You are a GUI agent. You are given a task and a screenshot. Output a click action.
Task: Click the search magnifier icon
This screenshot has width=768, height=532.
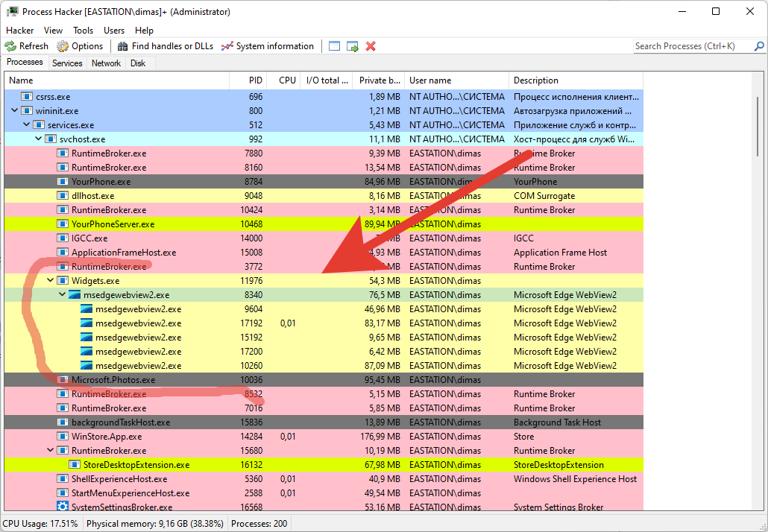tap(759, 46)
